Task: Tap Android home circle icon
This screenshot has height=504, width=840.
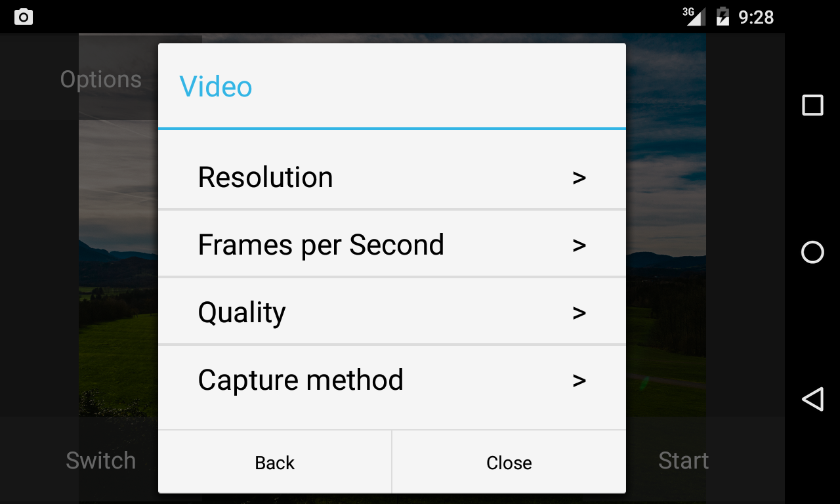Action: [x=812, y=252]
